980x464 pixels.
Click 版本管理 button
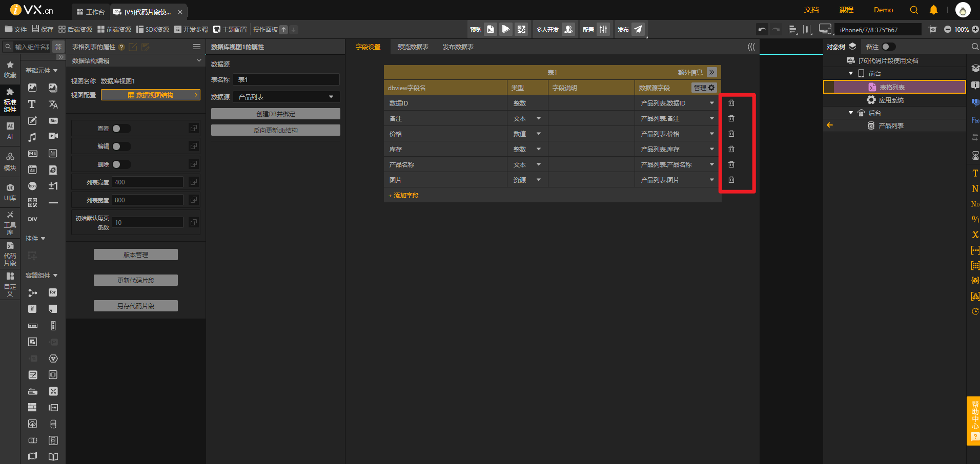click(136, 255)
